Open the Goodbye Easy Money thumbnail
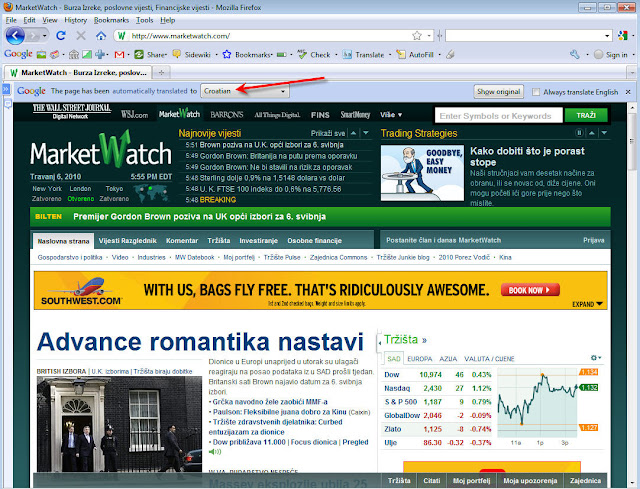Screen dimensions: 640x489 (422, 173)
